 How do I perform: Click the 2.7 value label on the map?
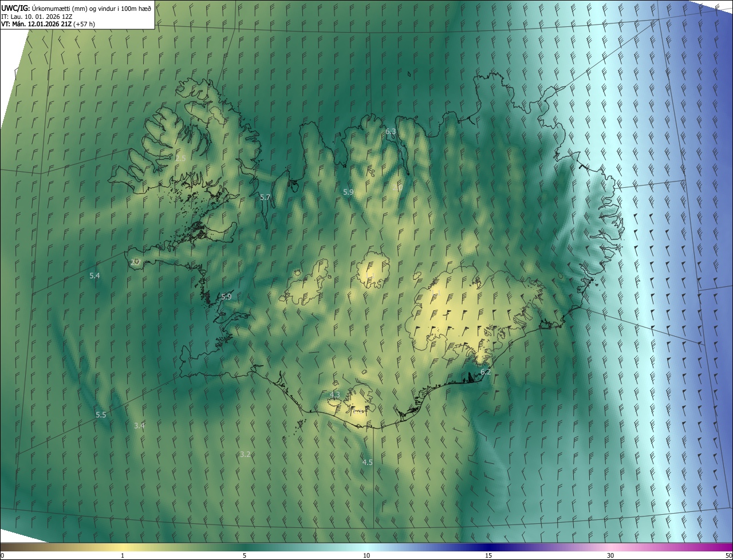(136, 262)
